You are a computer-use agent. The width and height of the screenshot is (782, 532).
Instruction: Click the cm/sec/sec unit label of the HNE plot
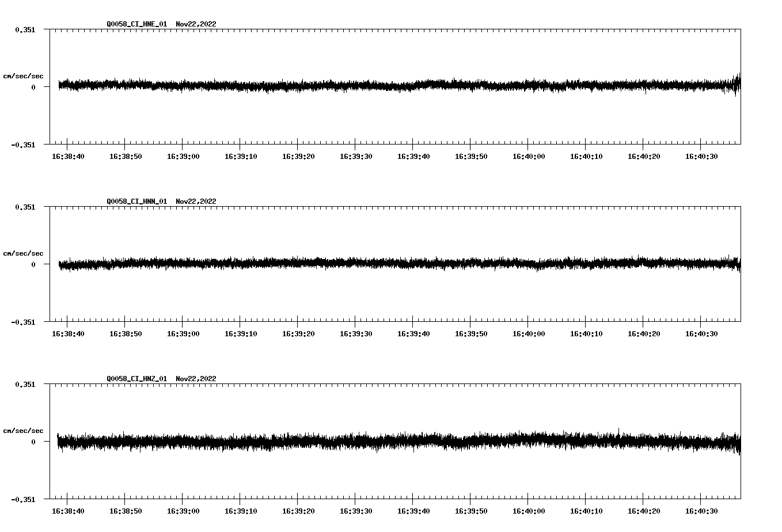[23, 77]
